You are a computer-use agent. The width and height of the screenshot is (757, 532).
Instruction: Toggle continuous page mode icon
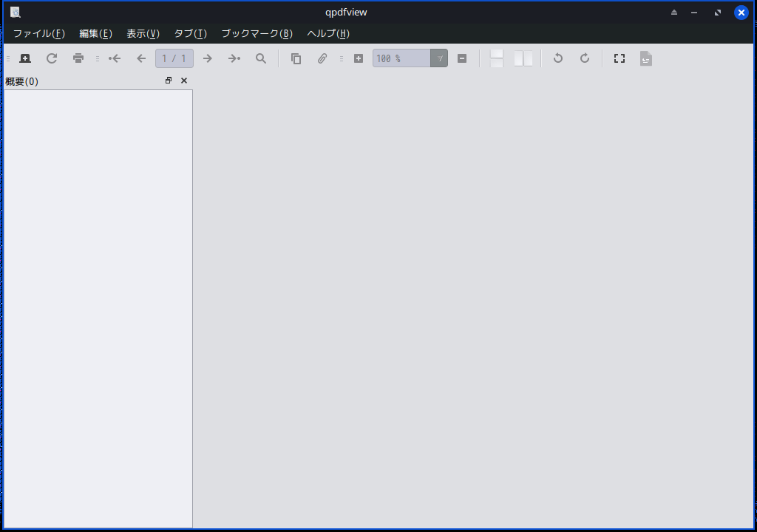pyautogui.click(x=497, y=58)
